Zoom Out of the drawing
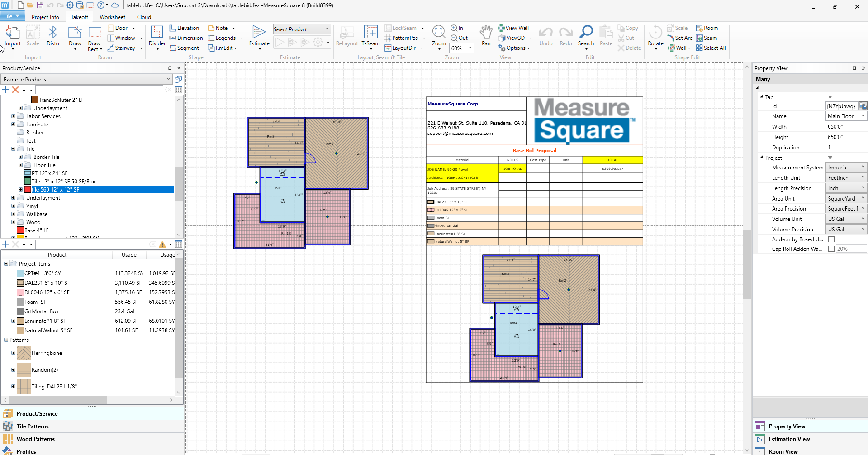The height and width of the screenshot is (455, 868). [459, 38]
